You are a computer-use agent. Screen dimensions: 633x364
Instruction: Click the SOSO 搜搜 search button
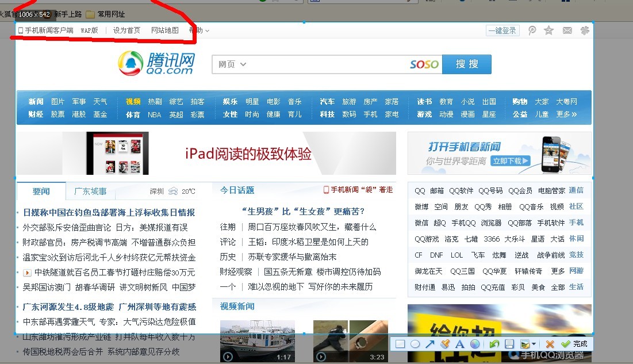point(467,64)
